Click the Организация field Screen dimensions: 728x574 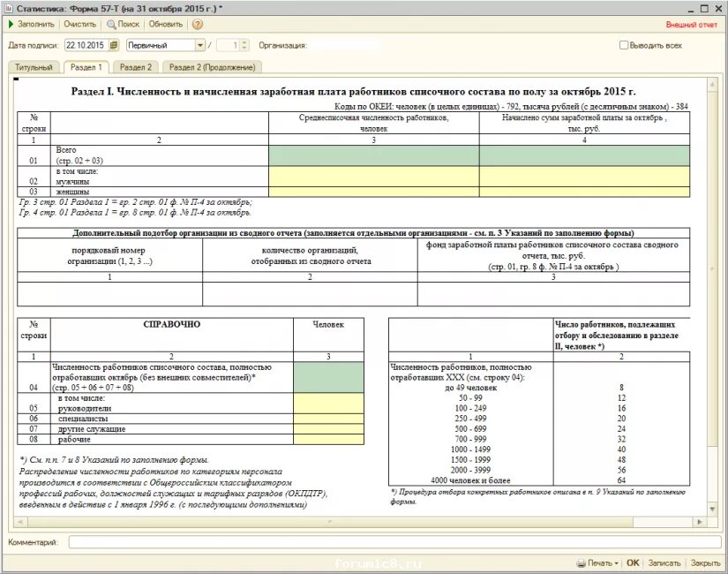tap(344, 45)
